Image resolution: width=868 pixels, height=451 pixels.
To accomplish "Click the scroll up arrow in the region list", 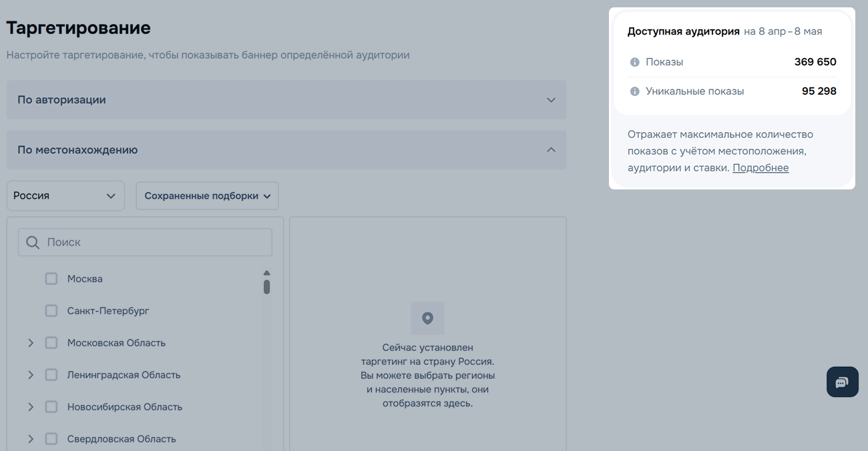I will [x=266, y=273].
